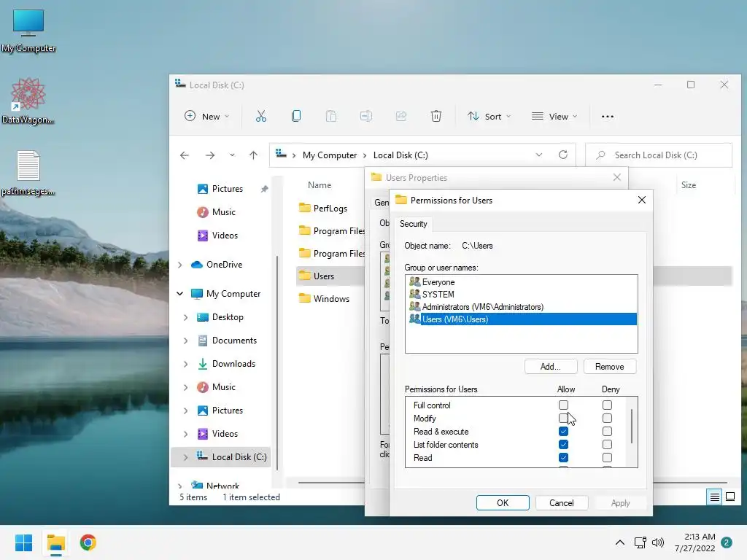Click the Cut scissors icon in Explorer toolbar
The width and height of the screenshot is (747, 560).
click(x=261, y=116)
